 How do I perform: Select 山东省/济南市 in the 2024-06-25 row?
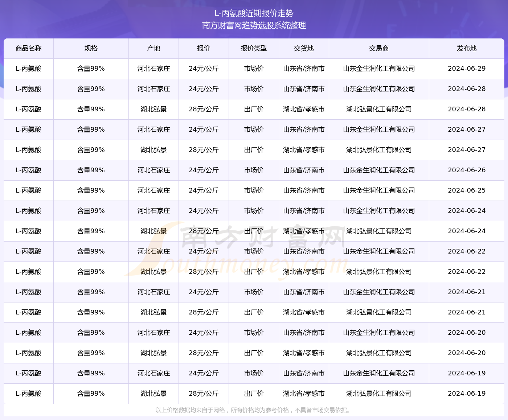click(304, 190)
